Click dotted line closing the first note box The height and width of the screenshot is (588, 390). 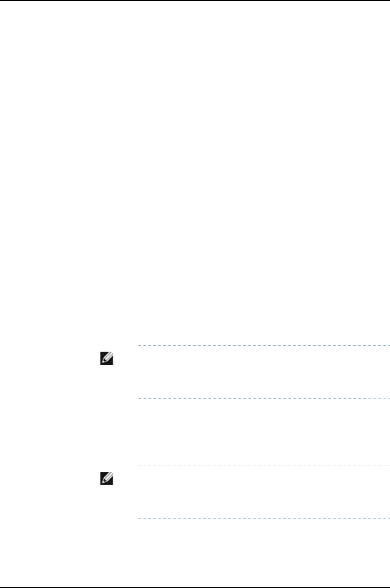(263, 398)
